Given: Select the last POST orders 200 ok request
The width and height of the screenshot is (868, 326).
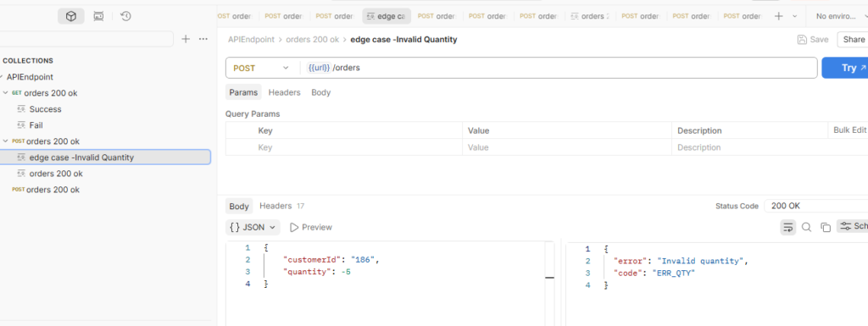Looking at the screenshot, I should point(53,190).
